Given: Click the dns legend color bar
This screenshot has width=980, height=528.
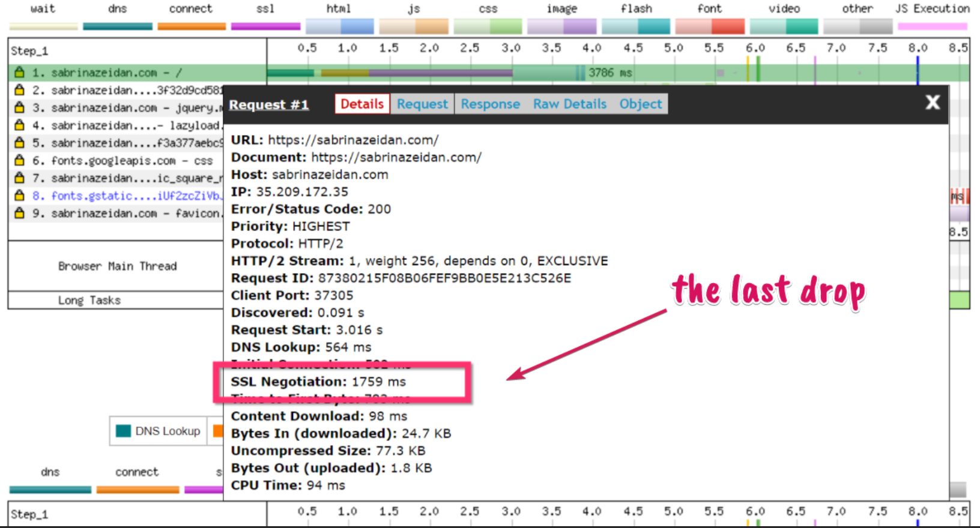Looking at the screenshot, I should click(x=118, y=26).
